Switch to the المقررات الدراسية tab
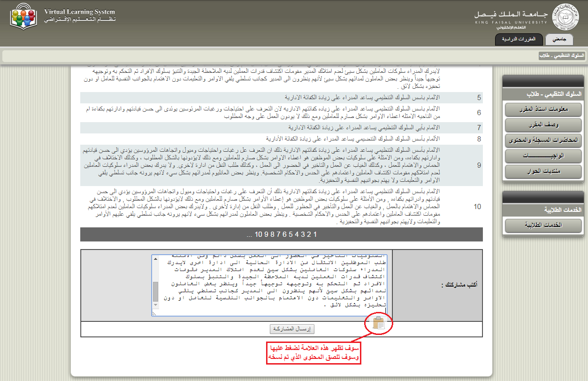Screen dimensions: 588x381 click(519, 40)
